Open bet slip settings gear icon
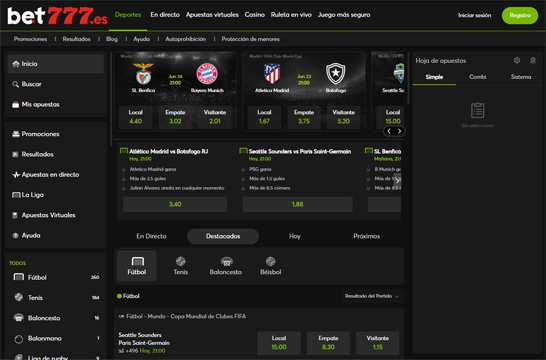 [517, 60]
